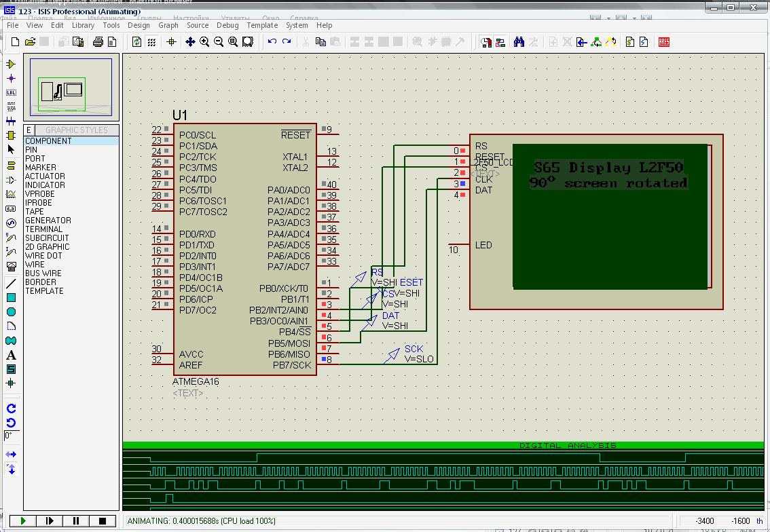Viewport: 770px width, 532px height.
Task: Click the Stop simulation button
Action: point(102,520)
